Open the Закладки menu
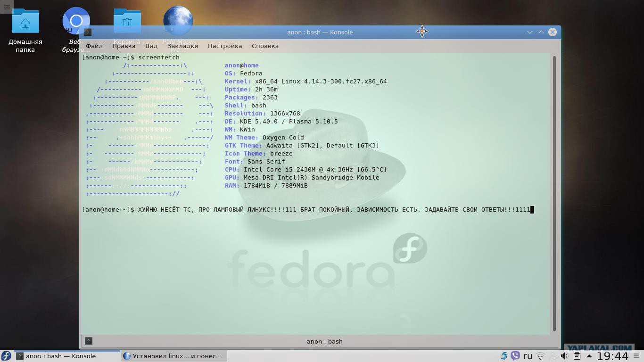 [x=182, y=46]
